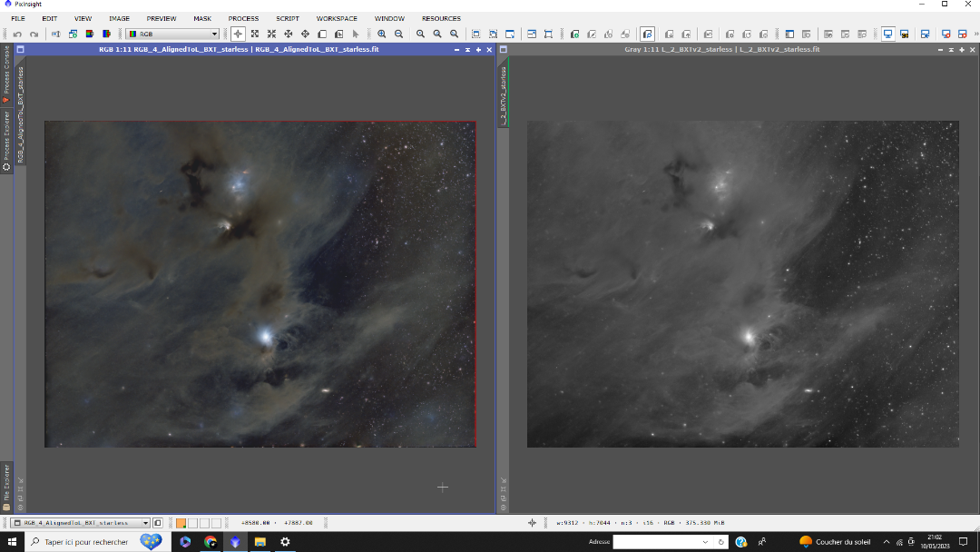Click the Windows Start button
This screenshot has width=980, height=552.
(x=12, y=542)
